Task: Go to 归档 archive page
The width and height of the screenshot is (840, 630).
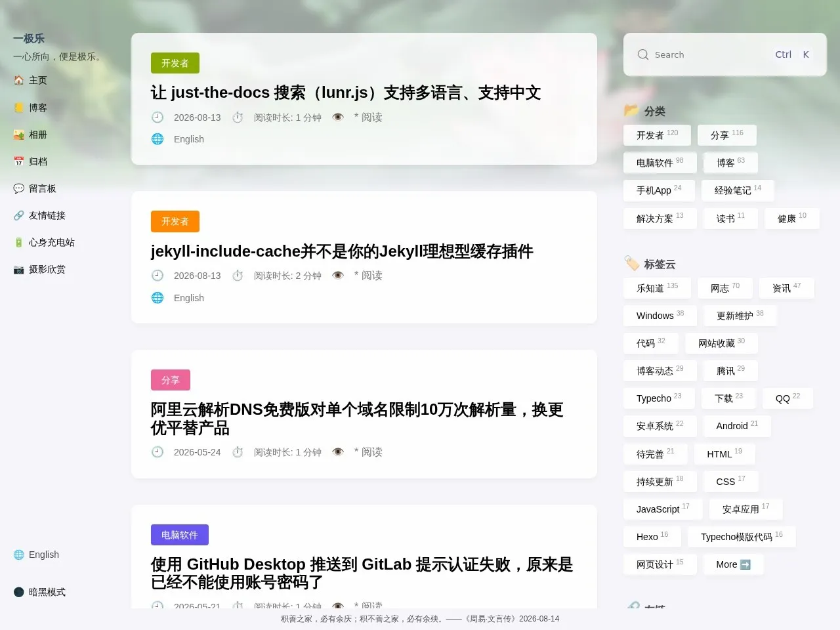Action: point(30,161)
